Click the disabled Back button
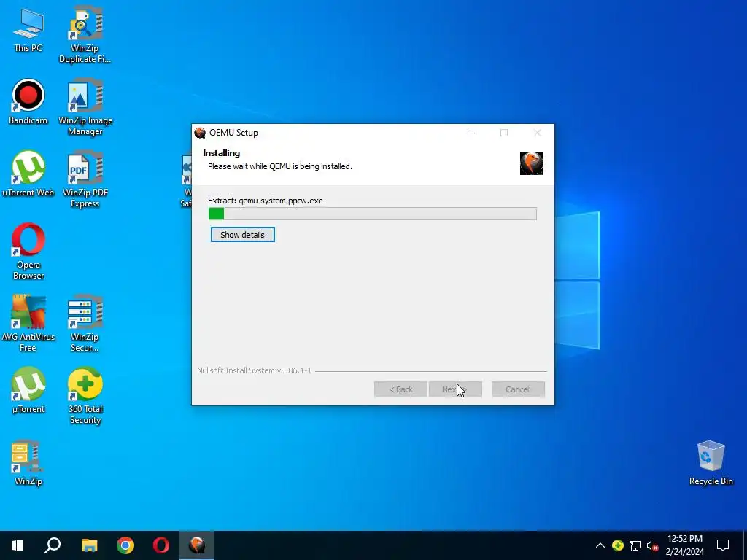The width and height of the screenshot is (747, 560). pos(400,389)
